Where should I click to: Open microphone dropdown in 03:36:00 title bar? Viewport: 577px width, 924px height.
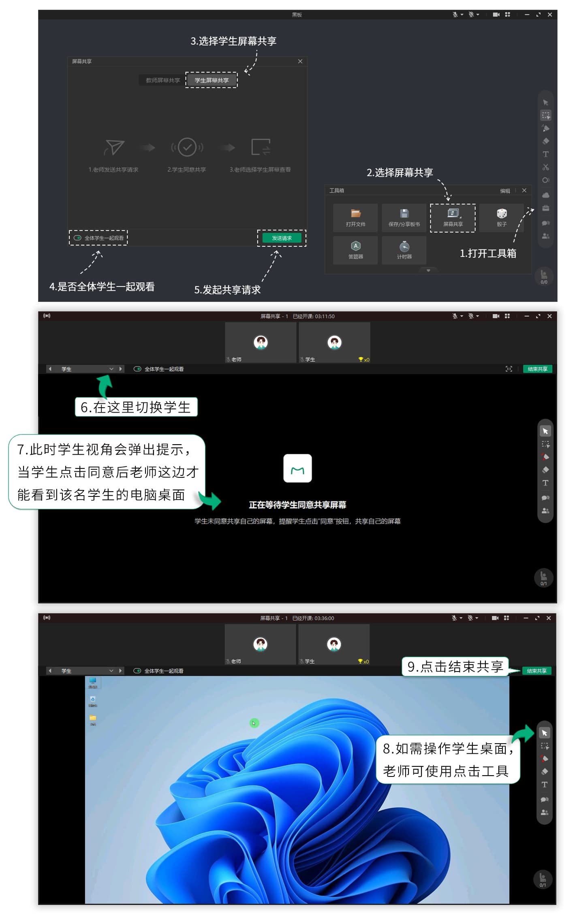point(461,618)
